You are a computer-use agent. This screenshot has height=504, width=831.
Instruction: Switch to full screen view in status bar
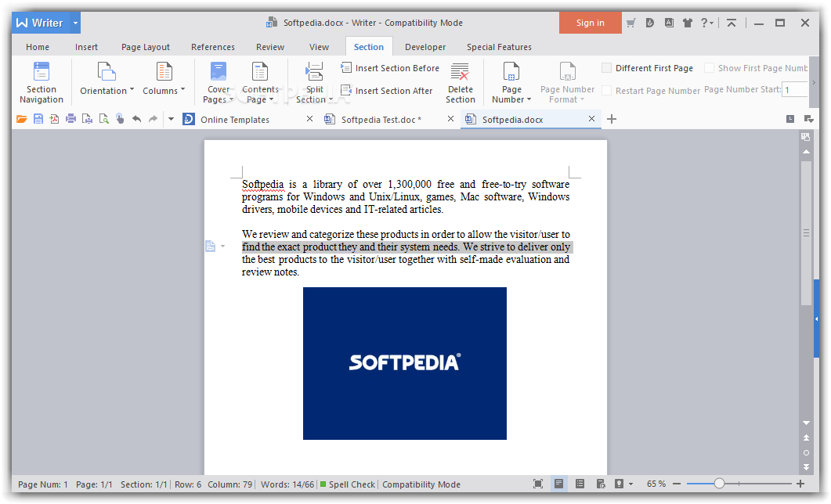(538, 484)
